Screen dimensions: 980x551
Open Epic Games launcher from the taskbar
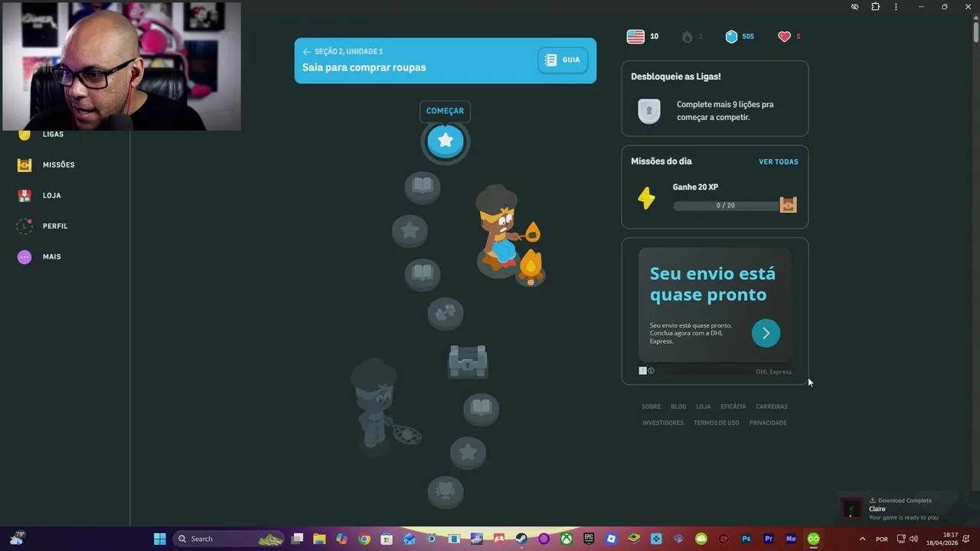coord(589,539)
